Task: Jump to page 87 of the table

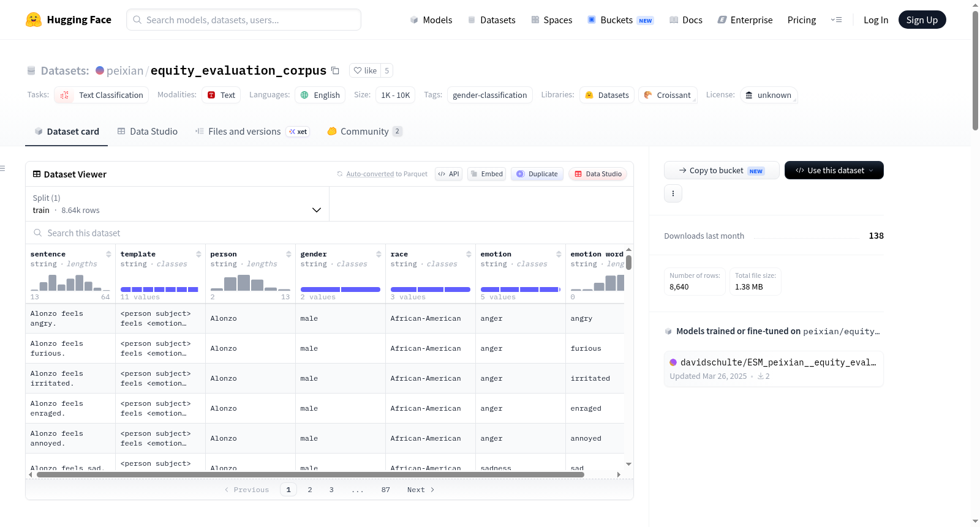Action: pos(385,490)
